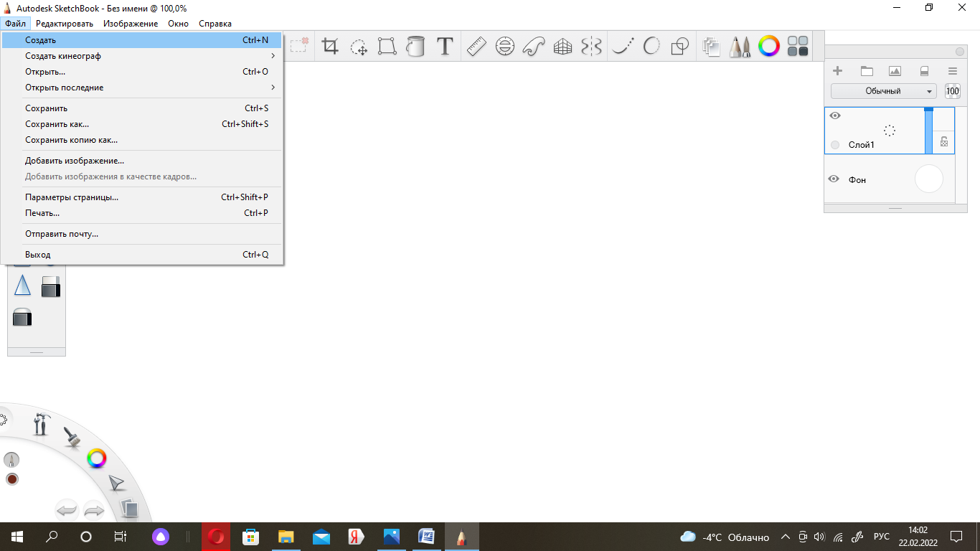Choose Открыть... menu entry
Viewport: 980px width, 551px height.
click(x=142, y=72)
